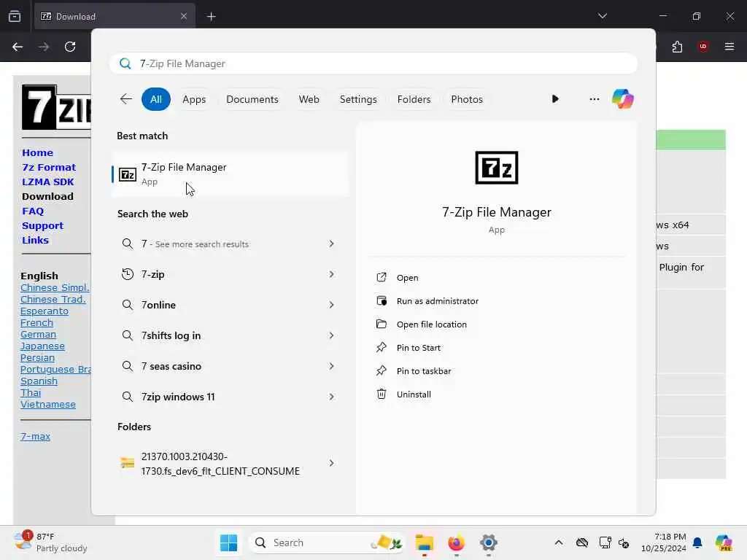Viewport: 747px width, 560px height.
Task: Open the Support link
Action: [x=42, y=226]
